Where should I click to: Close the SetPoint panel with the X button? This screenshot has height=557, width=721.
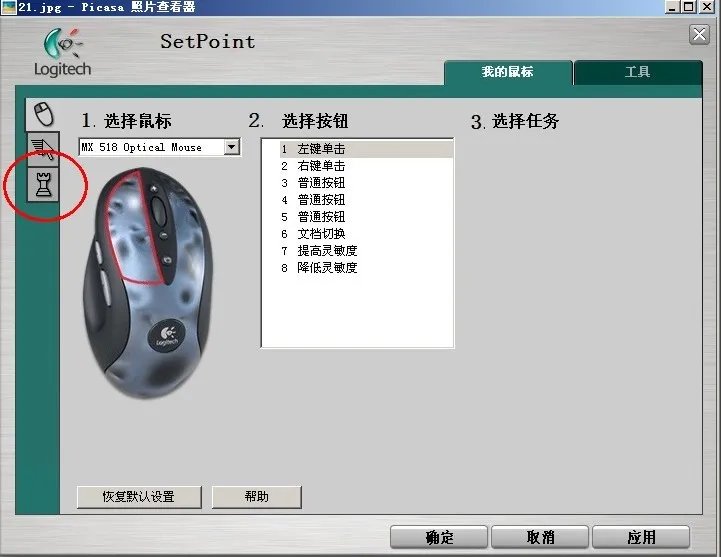click(x=699, y=34)
